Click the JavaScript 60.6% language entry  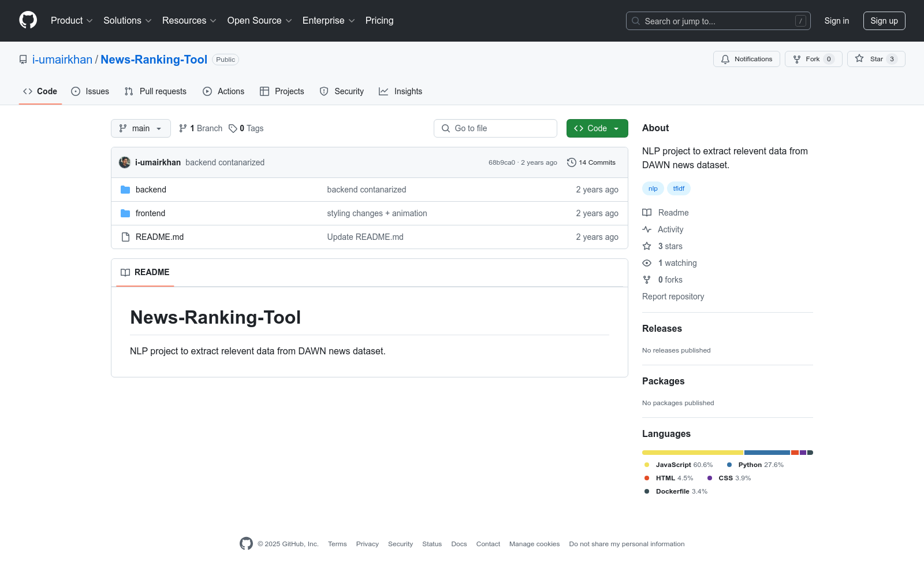pyautogui.click(x=679, y=465)
